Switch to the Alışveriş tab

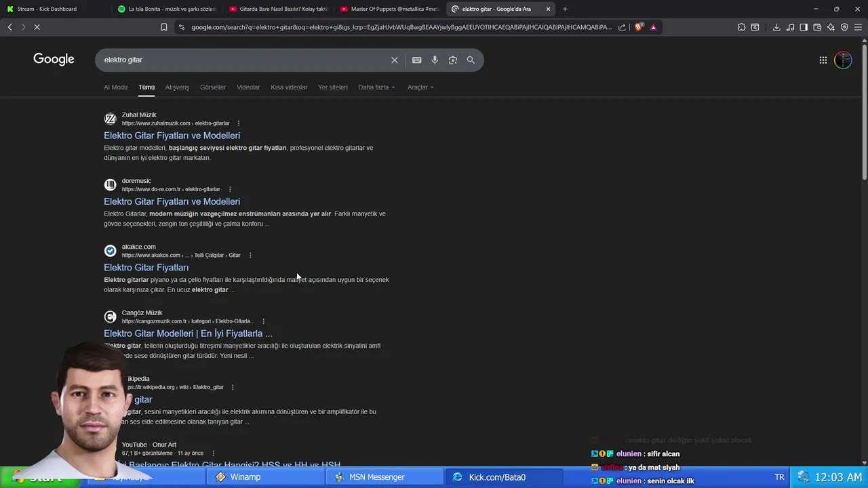click(177, 87)
